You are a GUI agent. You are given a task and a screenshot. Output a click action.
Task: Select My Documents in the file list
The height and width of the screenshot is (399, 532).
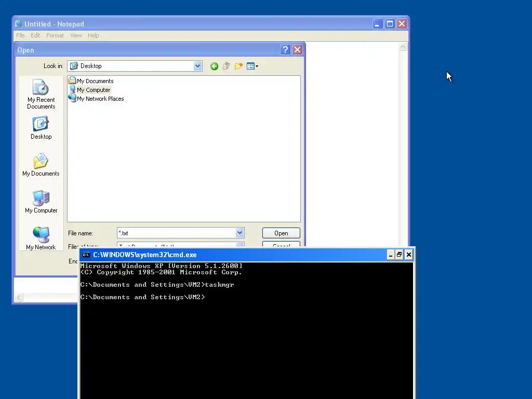pyautogui.click(x=91, y=81)
